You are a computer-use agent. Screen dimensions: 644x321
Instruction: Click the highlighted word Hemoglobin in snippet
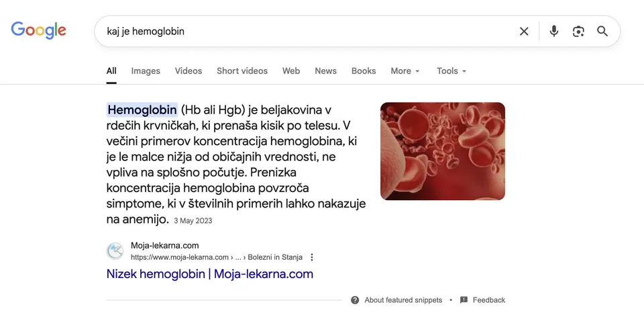point(142,109)
